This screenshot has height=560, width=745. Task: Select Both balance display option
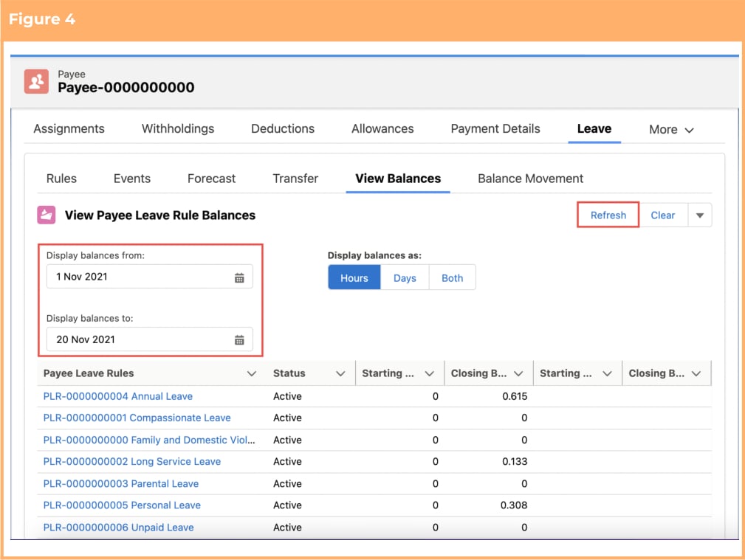tap(453, 278)
